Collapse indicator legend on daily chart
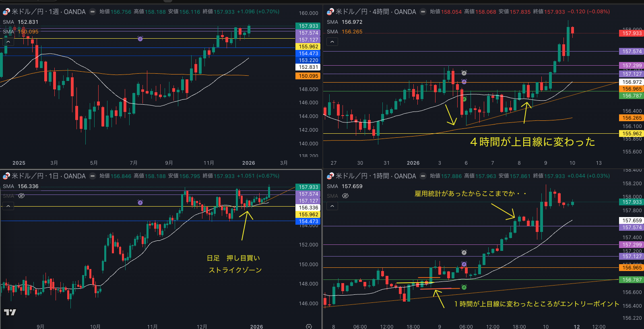This screenshot has height=329, width=644. tap(8, 206)
